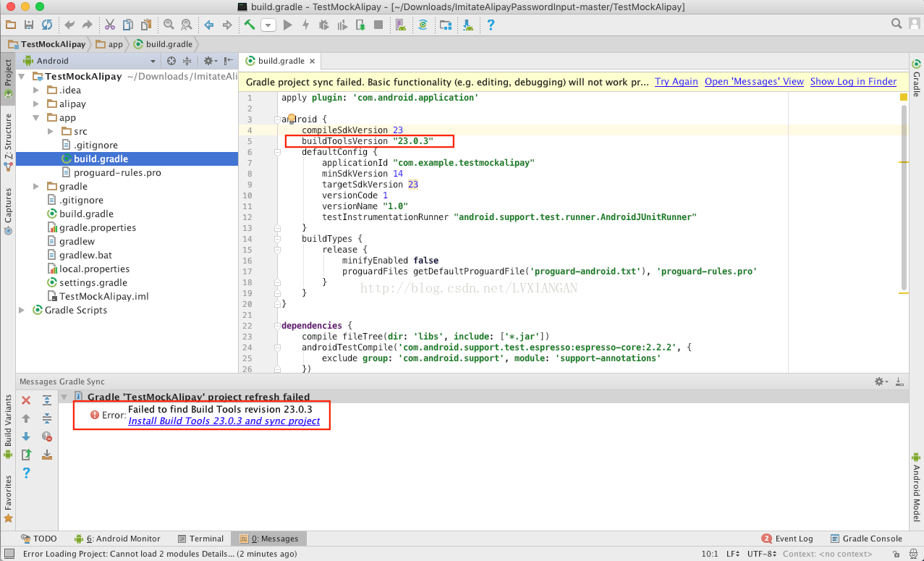Navigate Forward with the right arrow
924x561 pixels.
(227, 25)
